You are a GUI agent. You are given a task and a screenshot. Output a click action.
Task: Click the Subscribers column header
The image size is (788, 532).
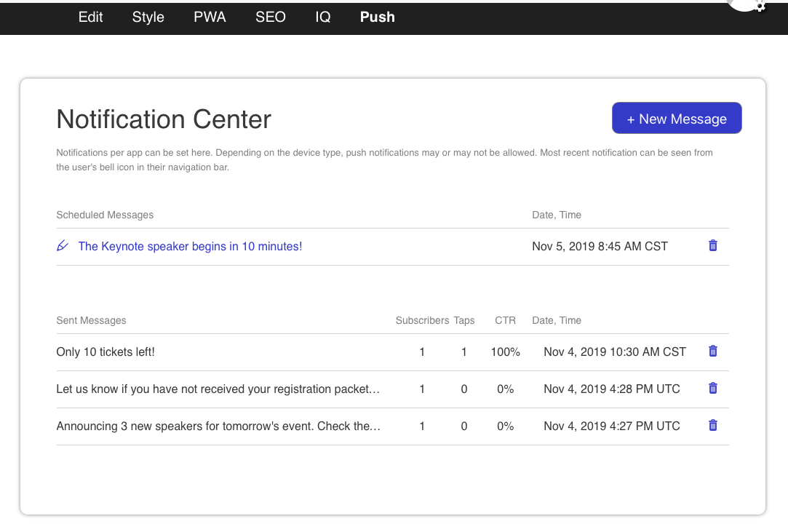coord(422,320)
